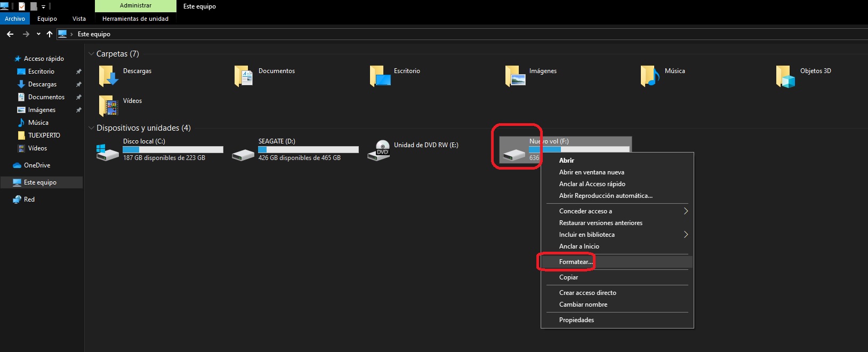This screenshot has width=868, height=352.
Task: Open the recent locations dropdown arrow
Action: (38, 34)
